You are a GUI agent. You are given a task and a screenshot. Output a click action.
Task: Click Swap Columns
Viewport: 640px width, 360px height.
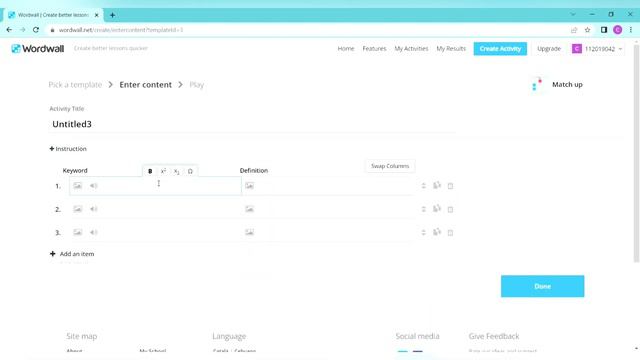tap(390, 166)
